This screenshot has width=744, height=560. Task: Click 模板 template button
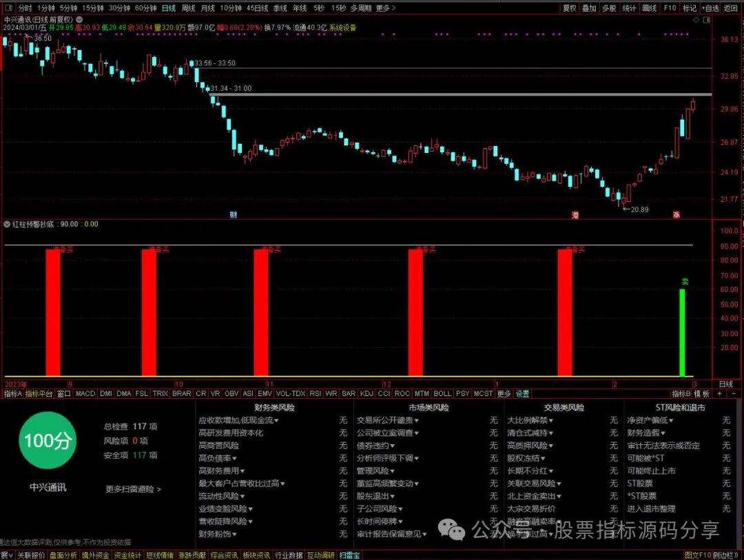[x=702, y=393]
